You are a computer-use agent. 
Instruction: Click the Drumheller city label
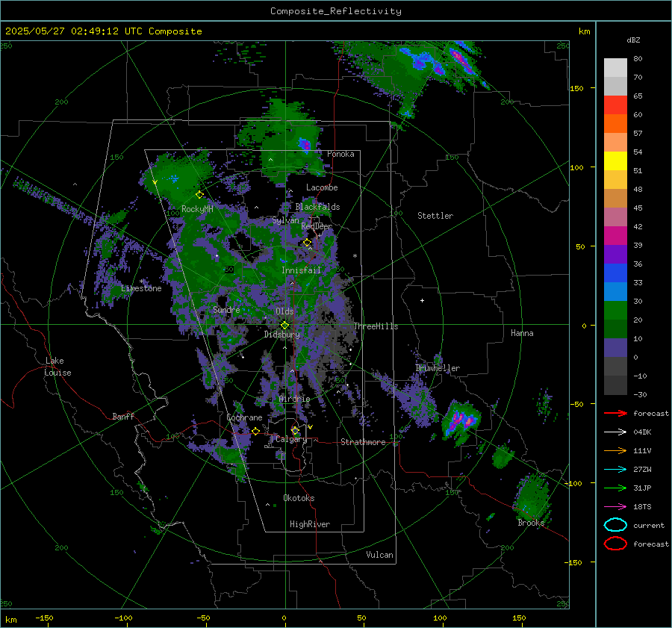[x=438, y=368]
